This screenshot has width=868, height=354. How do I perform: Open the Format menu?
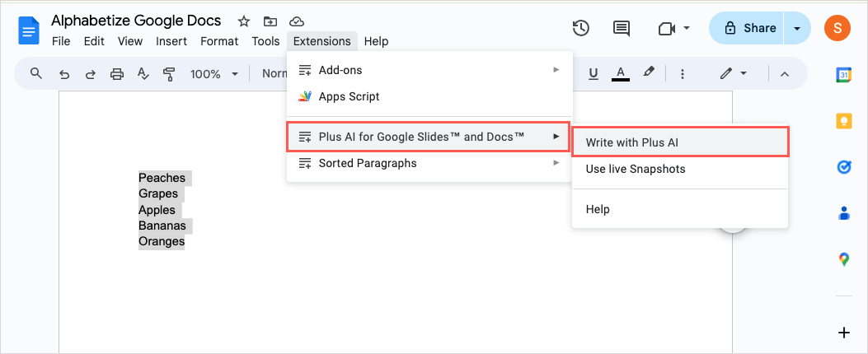tap(219, 41)
